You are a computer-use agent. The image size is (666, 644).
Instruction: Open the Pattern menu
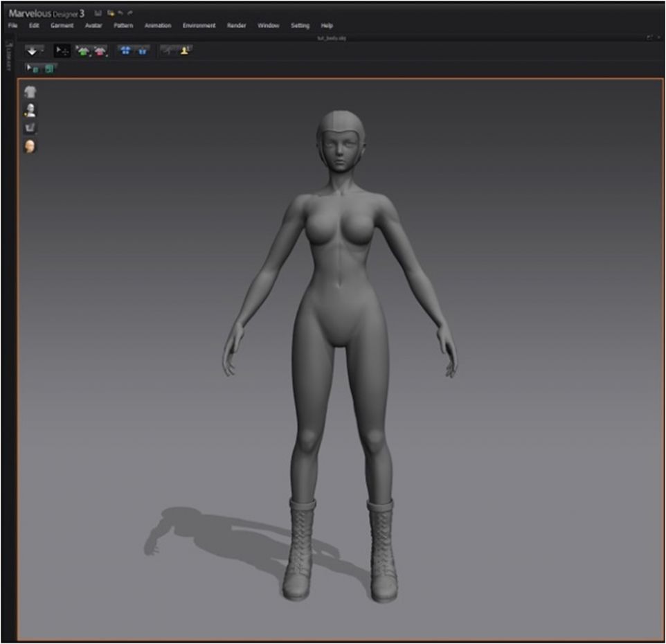pos(123,26)
